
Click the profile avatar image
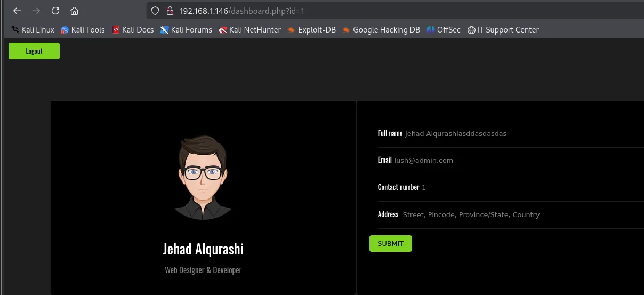coord(203,177)
